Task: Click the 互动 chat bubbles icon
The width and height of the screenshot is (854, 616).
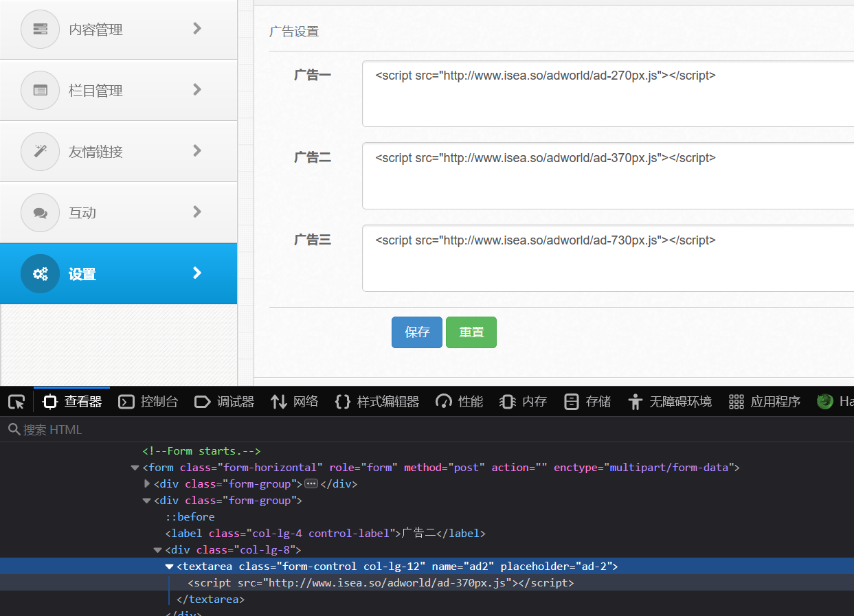Action: [x=41, y=212]
